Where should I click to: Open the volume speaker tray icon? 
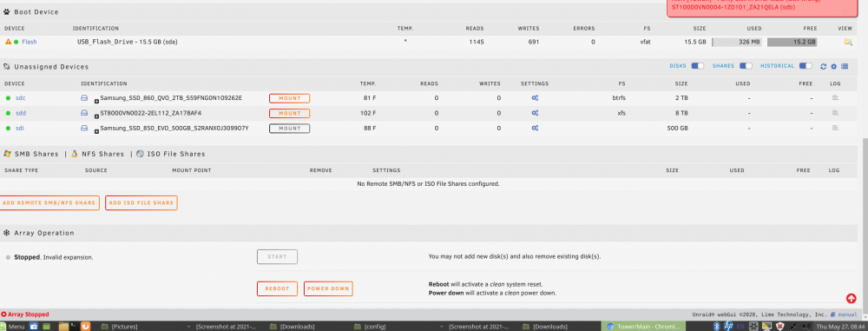[806, 327]
